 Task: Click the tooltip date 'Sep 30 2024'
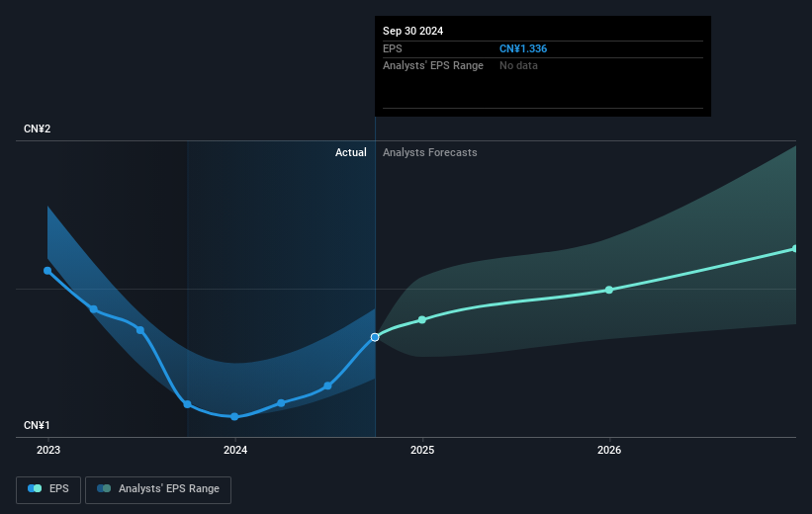click(x=412, y=31)
